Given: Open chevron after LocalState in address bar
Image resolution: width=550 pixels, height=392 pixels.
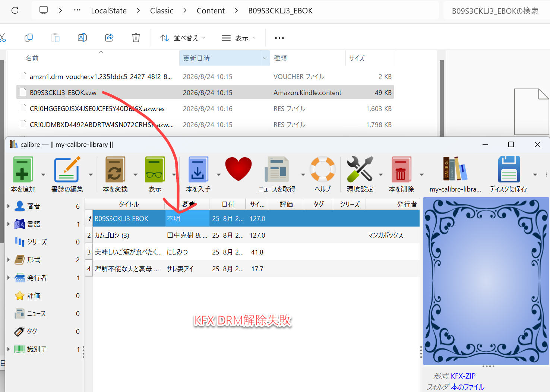Looking at the screenshot, I should click(x=138, y=10).
